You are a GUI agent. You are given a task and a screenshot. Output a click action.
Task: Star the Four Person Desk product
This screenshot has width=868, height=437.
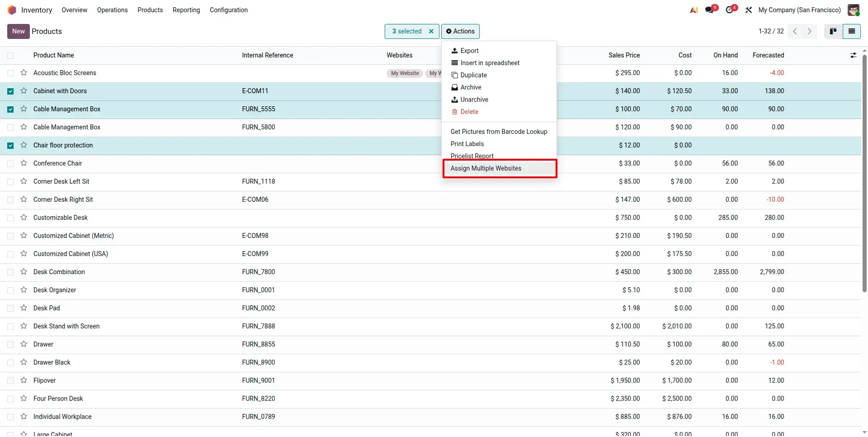[24, 399]
